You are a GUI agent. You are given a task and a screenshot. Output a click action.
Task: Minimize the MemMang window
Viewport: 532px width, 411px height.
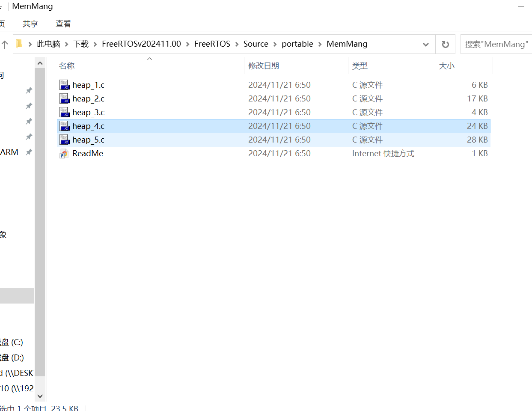[521, 6]
